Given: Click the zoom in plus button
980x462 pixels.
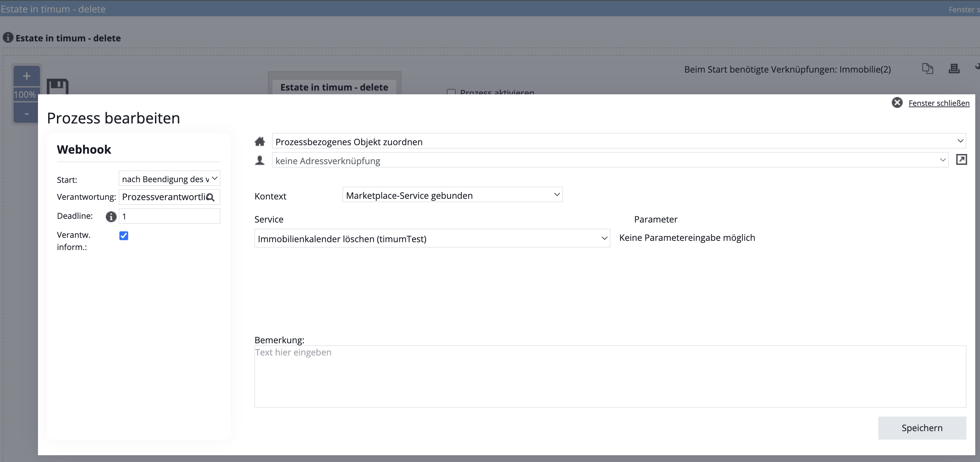Looking at the screenshot, I should (27, 76).
